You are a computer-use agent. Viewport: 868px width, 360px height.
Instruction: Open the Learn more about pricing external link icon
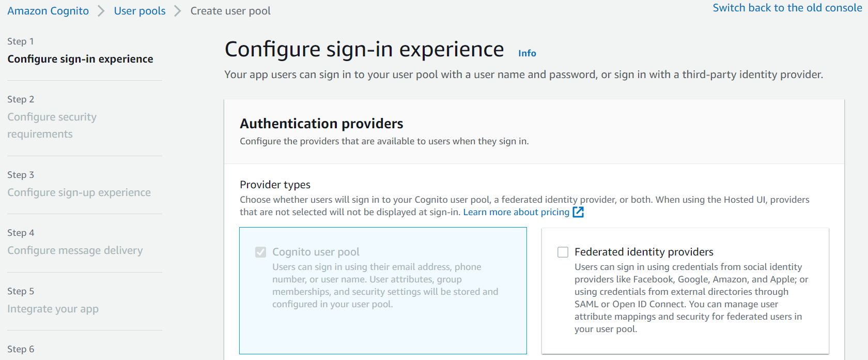point(579,212)
